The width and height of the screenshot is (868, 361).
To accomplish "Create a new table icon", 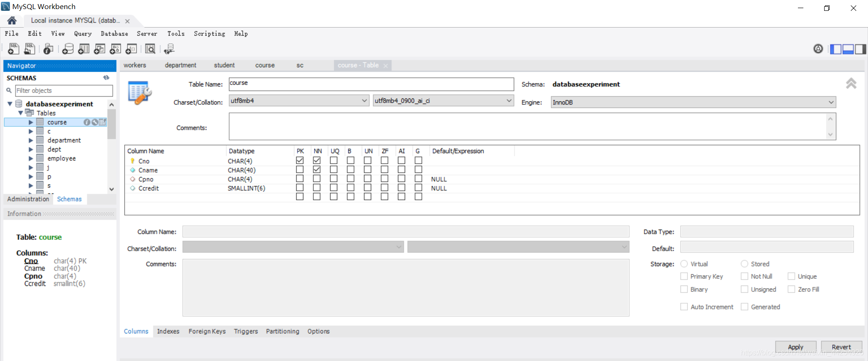I will (x=84, y=49).
